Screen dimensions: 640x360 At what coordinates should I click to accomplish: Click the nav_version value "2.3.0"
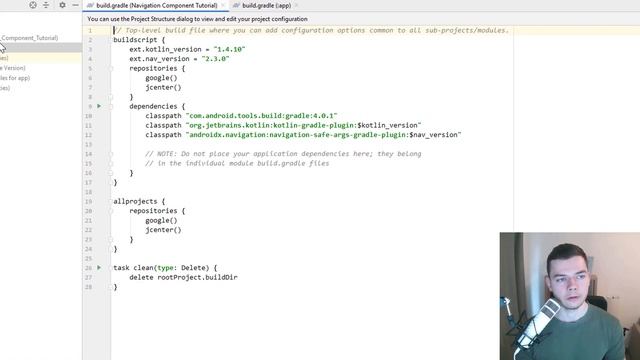pyautogui.click(x=216, y=59)
